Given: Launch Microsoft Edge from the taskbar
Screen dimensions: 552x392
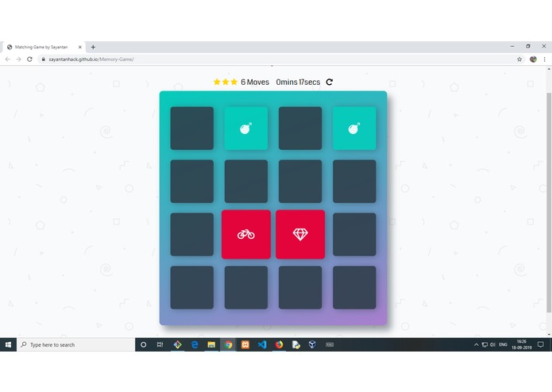Looking at the screenshot, I should tap(195, 344).
